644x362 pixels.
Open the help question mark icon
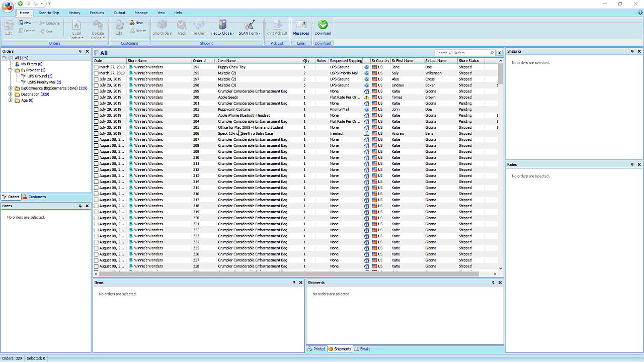640,13
